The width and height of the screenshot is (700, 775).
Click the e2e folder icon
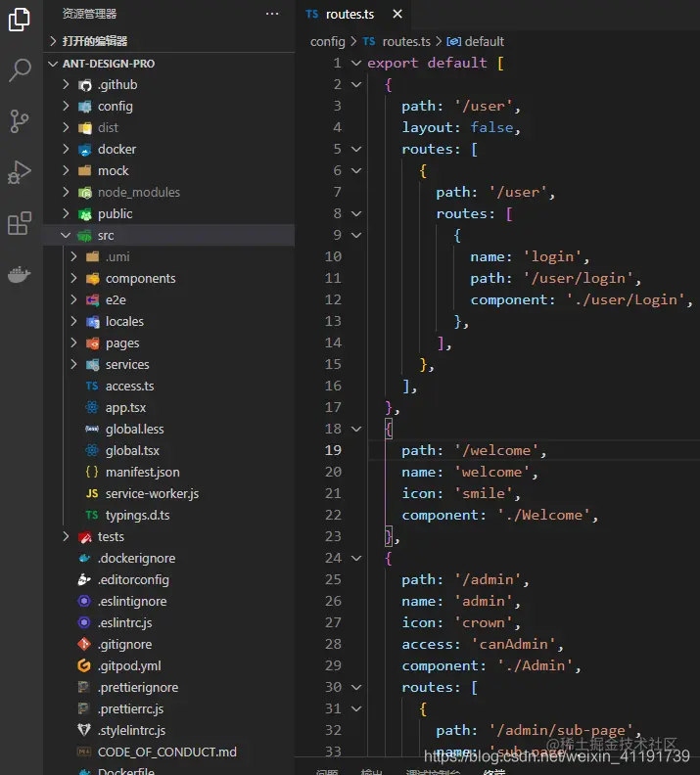coord(92,300)
